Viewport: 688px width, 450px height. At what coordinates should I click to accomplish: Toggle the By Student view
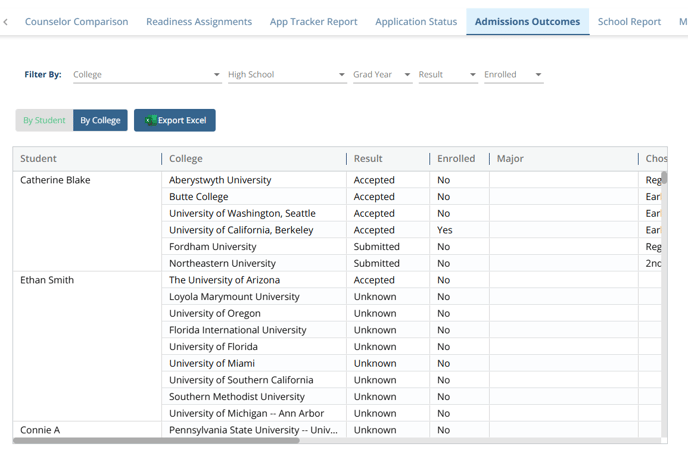click(x=44, y=120)
